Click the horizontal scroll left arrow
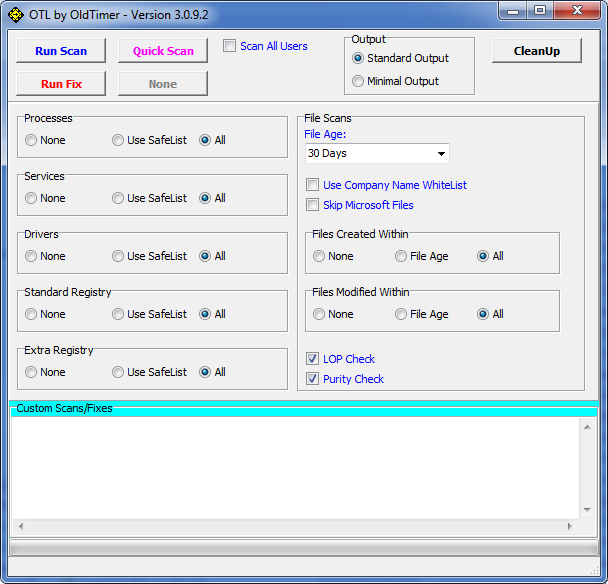 pos(21,526)
